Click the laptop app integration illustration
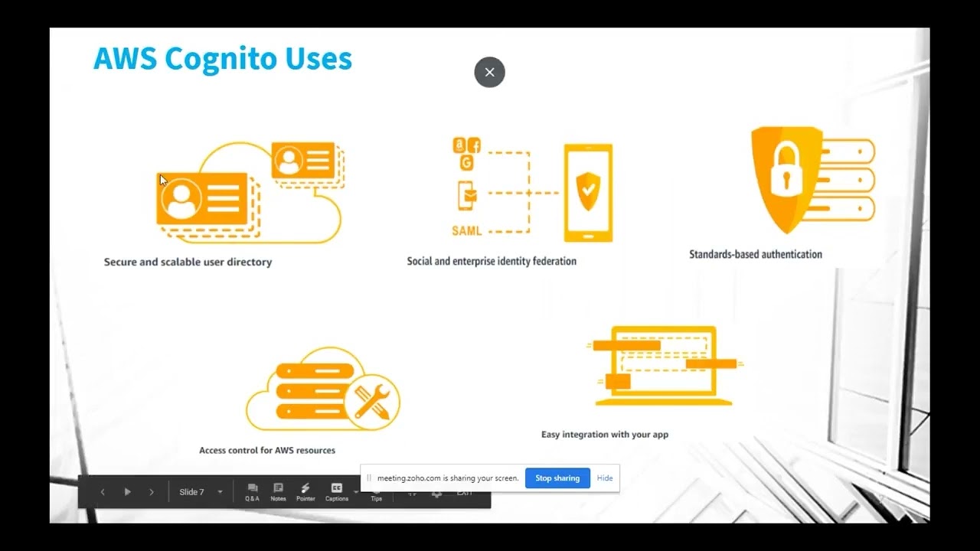Screen dimensions: 980x551 click(x=664, y=366)
